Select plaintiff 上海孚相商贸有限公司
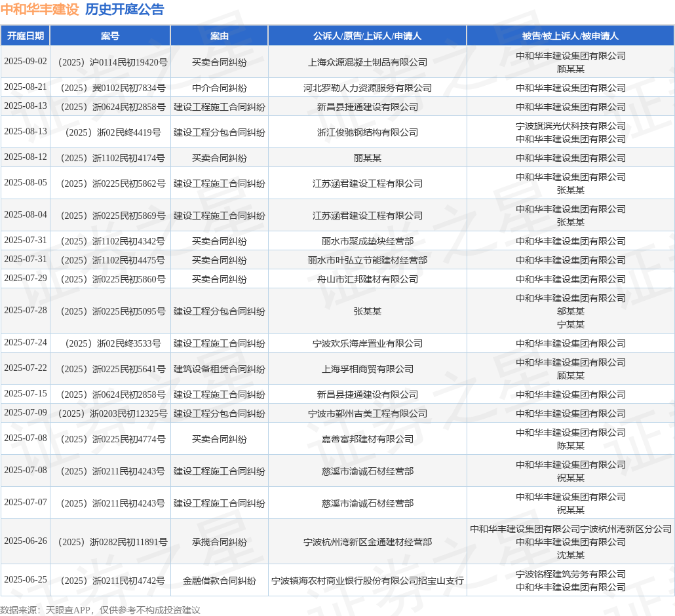Viewport: 675px width, 616px height. (367, 370)
